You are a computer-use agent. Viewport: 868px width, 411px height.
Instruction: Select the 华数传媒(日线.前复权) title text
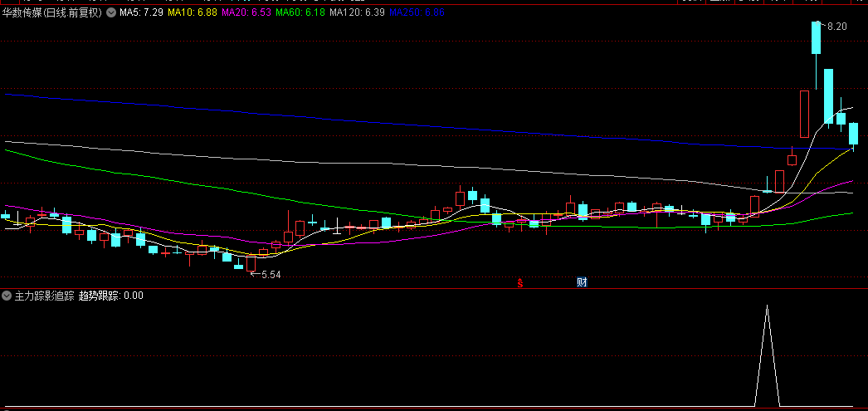pos(52,12)
